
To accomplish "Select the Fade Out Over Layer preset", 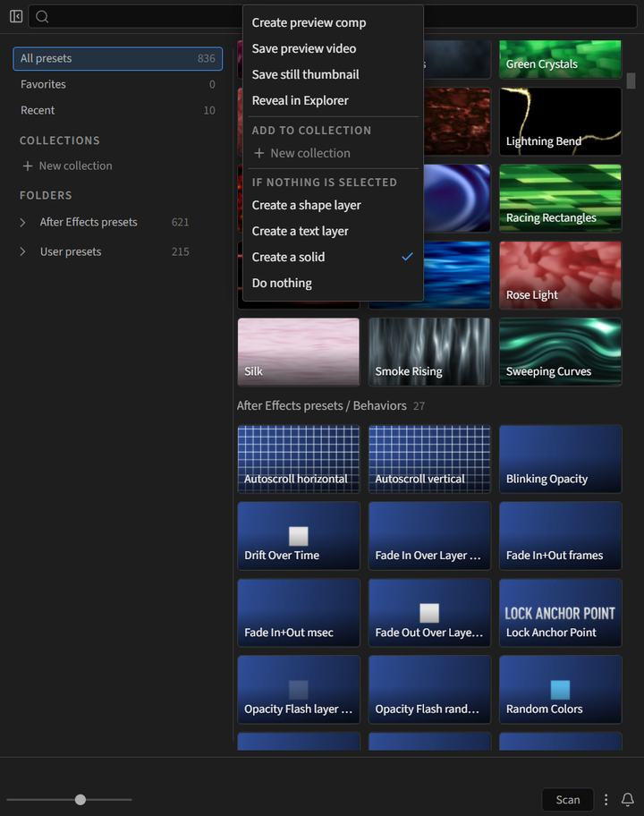I will tap(429, 613).
